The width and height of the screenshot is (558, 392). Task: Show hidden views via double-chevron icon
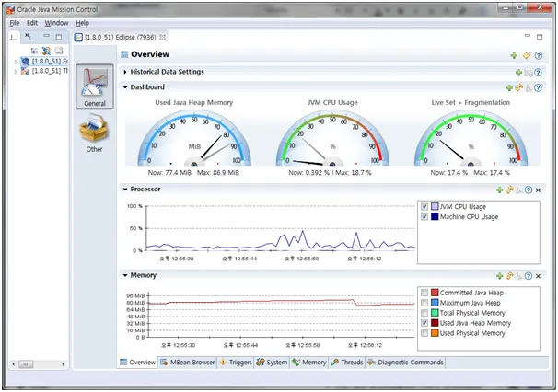(x=29, y=37)
